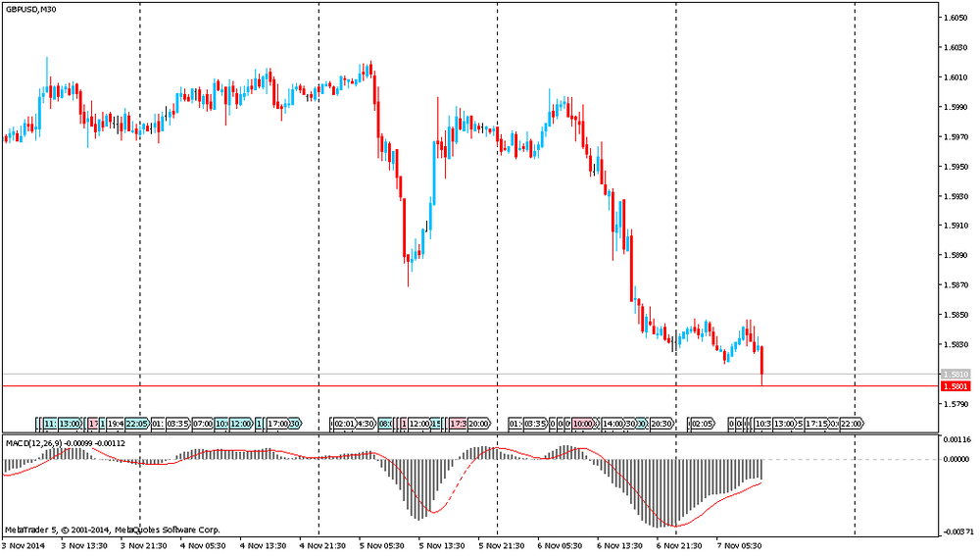980x556 pixels.
Task: Open the 02:01 economic event flag
Action: pyautogui.click(x=344, y=424)
